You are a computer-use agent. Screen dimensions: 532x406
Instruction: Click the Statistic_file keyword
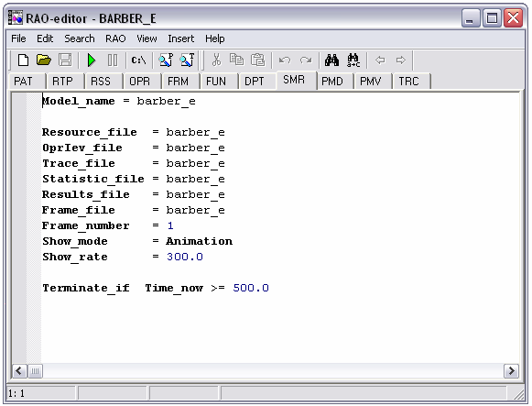point(93,179)
